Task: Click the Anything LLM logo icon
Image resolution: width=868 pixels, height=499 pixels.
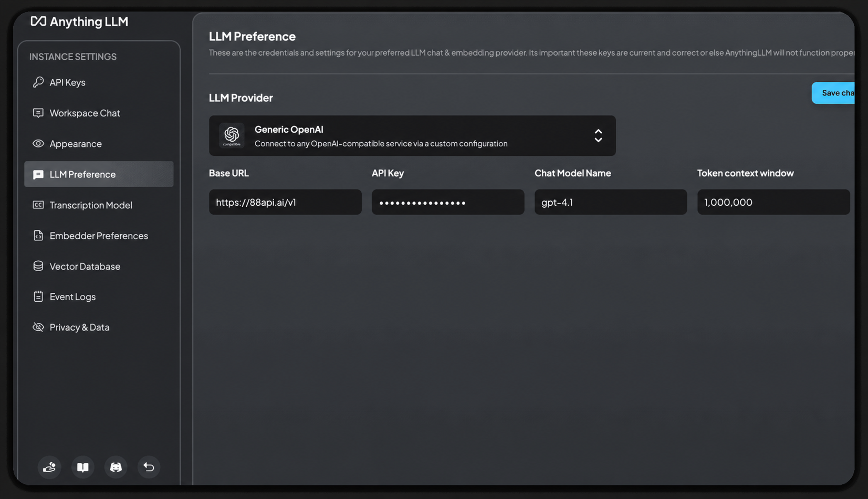Action: (x=38, y=21)
